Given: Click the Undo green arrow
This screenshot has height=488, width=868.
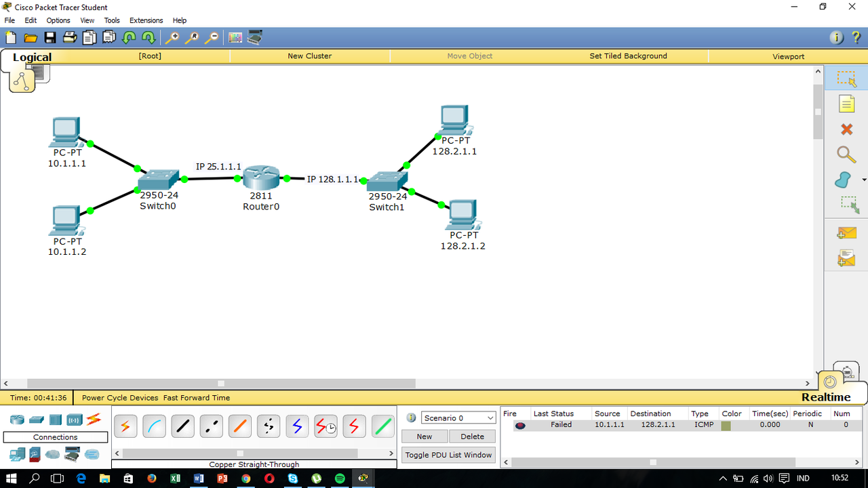Looking at the screenshot, I should click(129, 38).
